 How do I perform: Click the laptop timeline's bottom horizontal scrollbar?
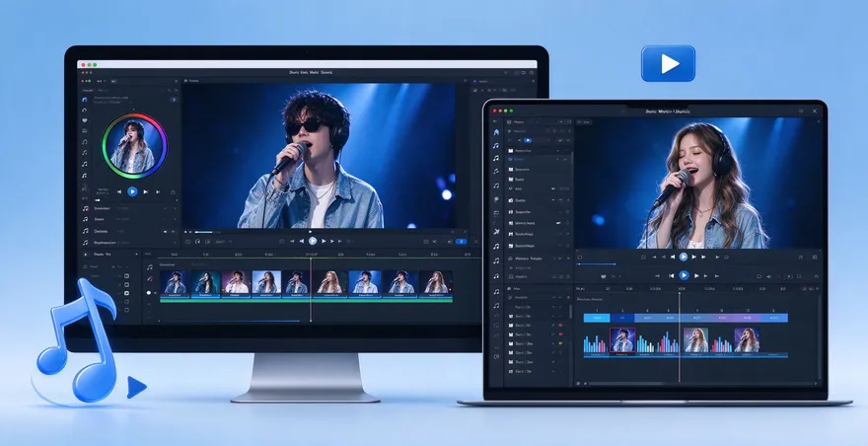(x=625, y=384)
